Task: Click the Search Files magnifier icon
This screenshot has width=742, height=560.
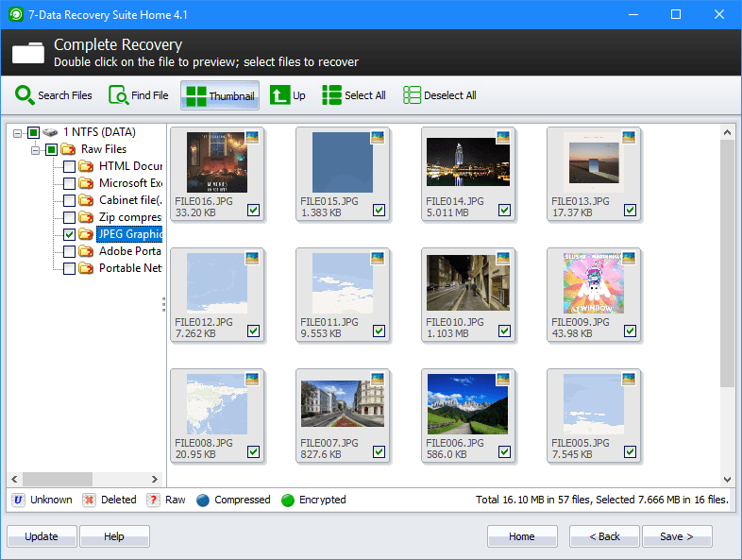Action: [x=25, y=95]
